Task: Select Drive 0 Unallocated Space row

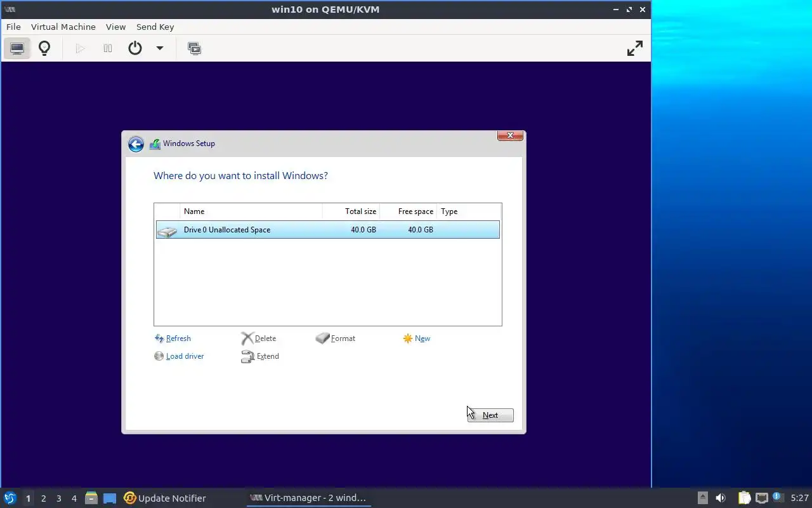Action: pos(328,230)
